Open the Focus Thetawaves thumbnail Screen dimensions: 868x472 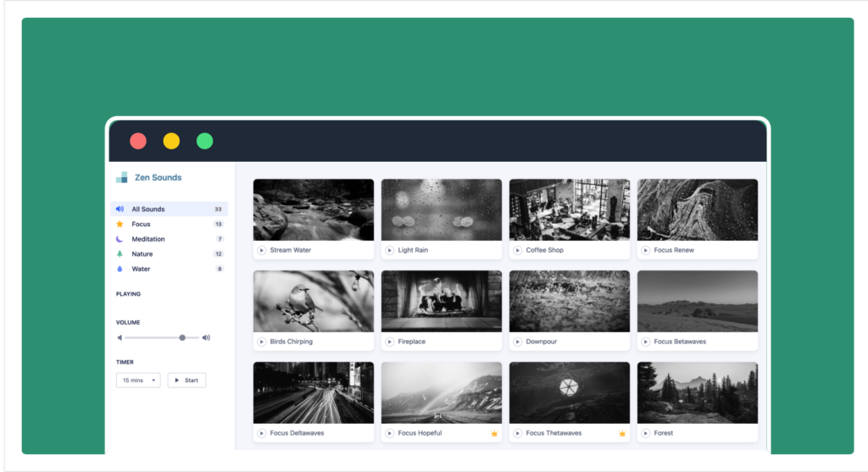click(x=569, y=393)
